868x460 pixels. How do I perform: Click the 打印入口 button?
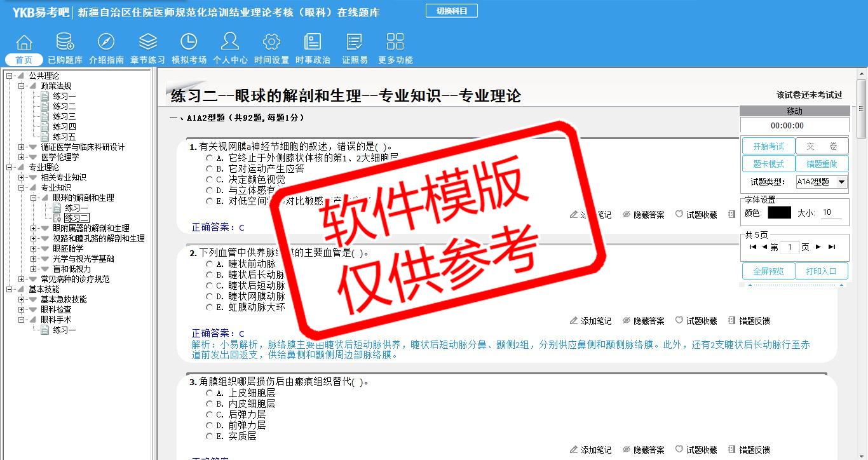coord(822,271)
